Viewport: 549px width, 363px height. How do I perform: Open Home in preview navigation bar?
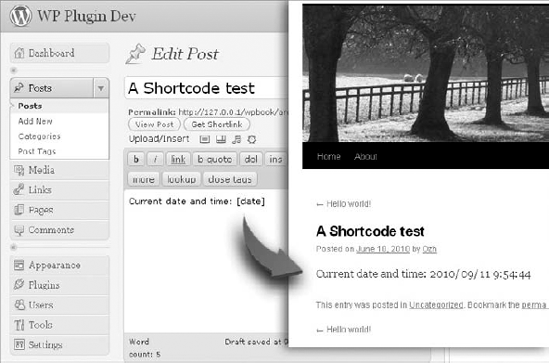328,156
